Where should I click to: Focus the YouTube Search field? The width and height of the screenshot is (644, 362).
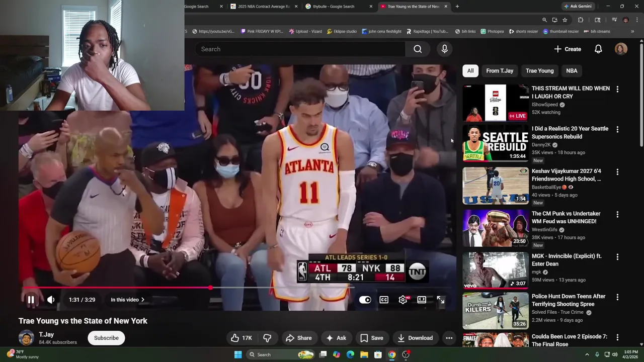coord(300,49)
